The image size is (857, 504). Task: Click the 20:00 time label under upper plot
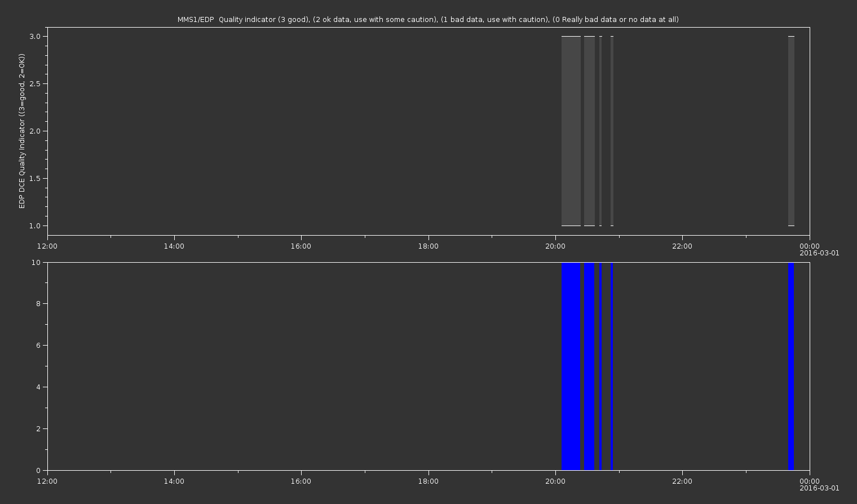[x=555, y=246]
